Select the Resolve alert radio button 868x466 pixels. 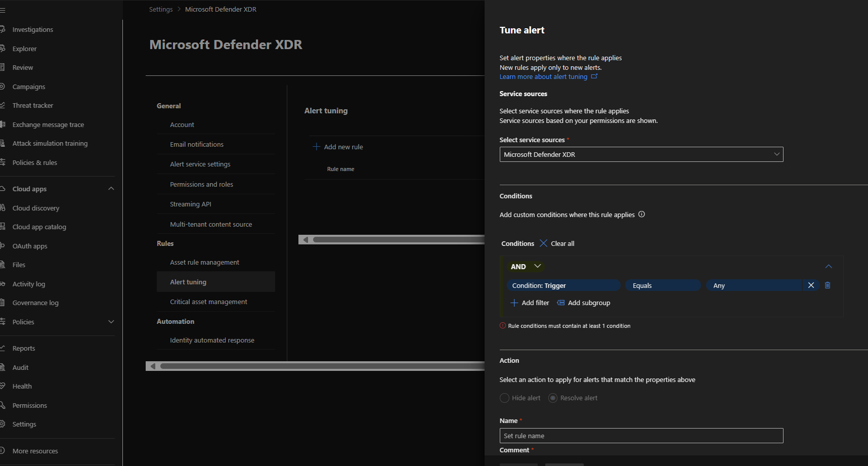553,398
